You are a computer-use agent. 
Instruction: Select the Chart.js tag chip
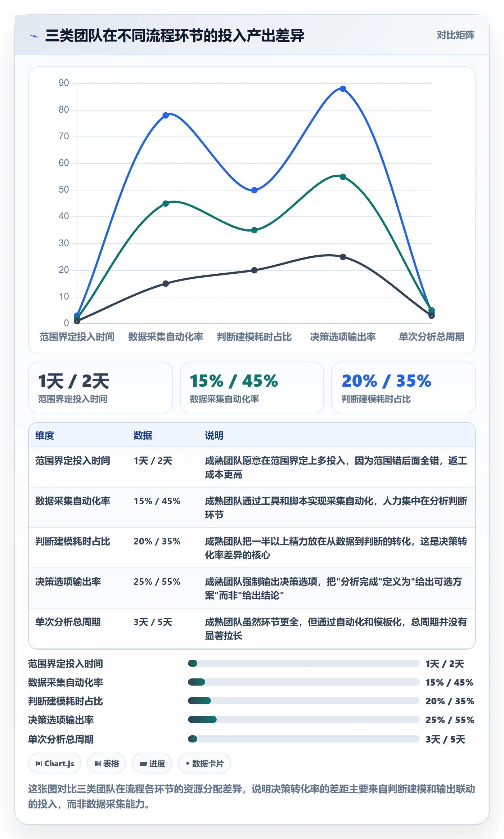point(55,763)
